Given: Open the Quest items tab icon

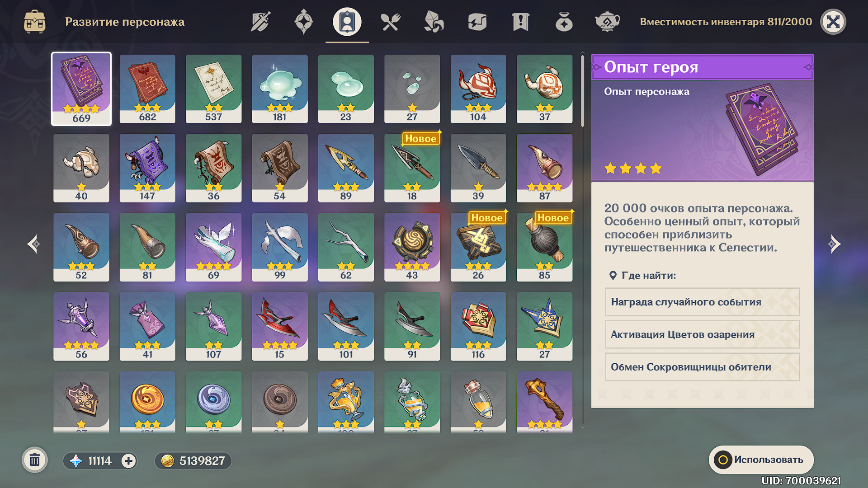Looking at the screenshot, I should click(x=521, y=22).
